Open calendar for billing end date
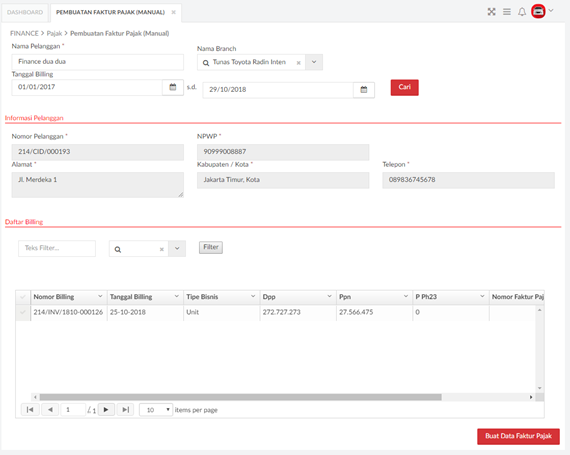Image resolution: width=570 pixels, height=455 pixels. click(364, 90)
